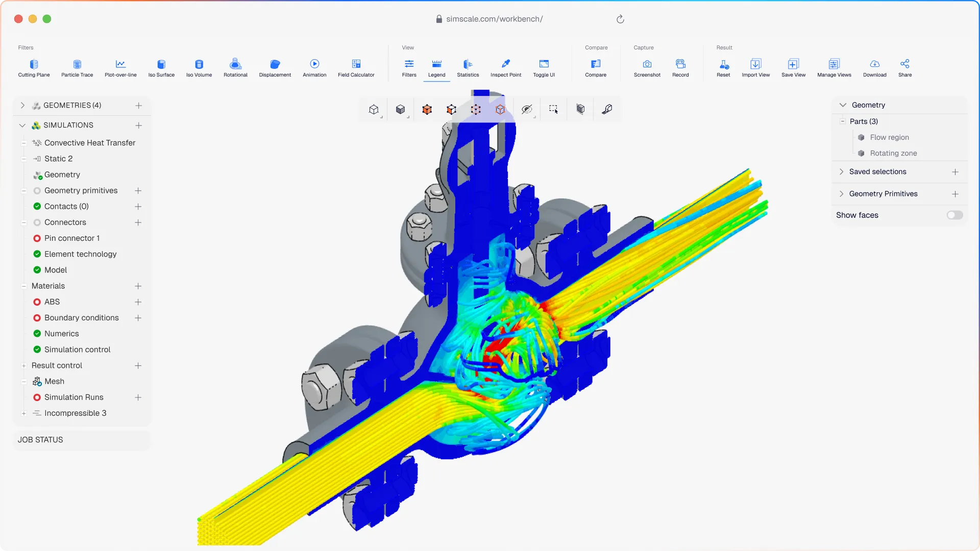Select the Rotational filter
980x551 pixels.
(x=235, y=67)
